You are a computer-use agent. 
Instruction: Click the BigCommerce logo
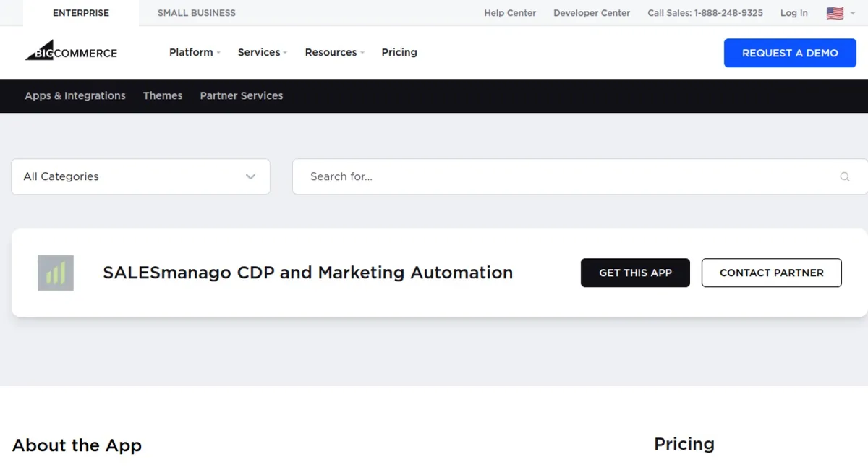click(70, 51)
